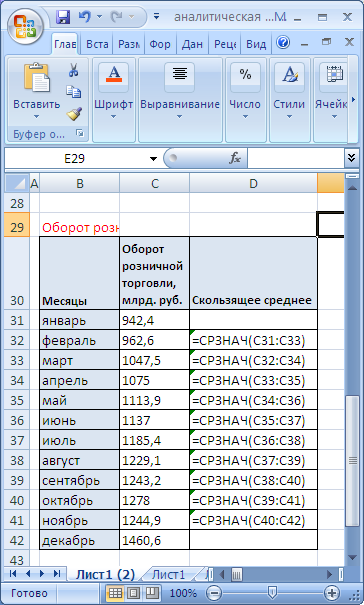Switch to Normal view in status bar

point(115,593)
